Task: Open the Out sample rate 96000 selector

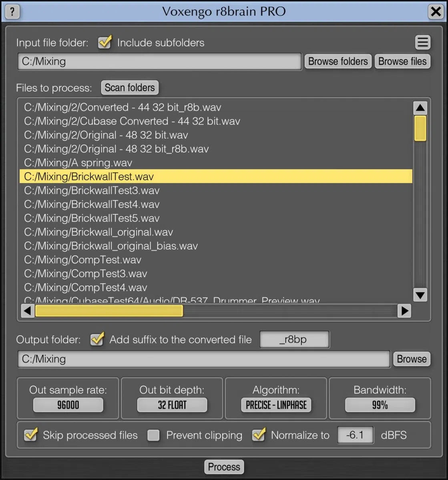Action: [68, 405]
